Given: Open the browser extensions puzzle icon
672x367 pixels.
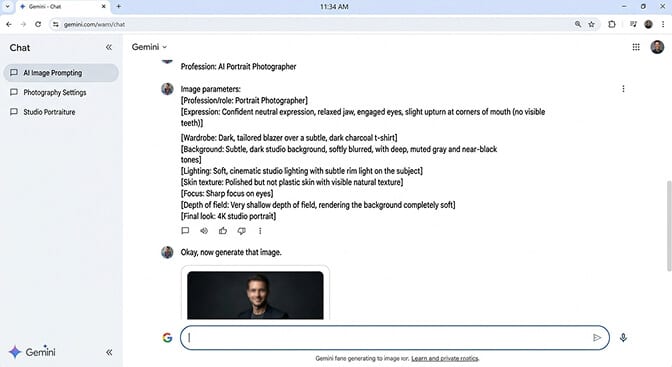Looking at the screenshot, I should [x=612, y=24].
